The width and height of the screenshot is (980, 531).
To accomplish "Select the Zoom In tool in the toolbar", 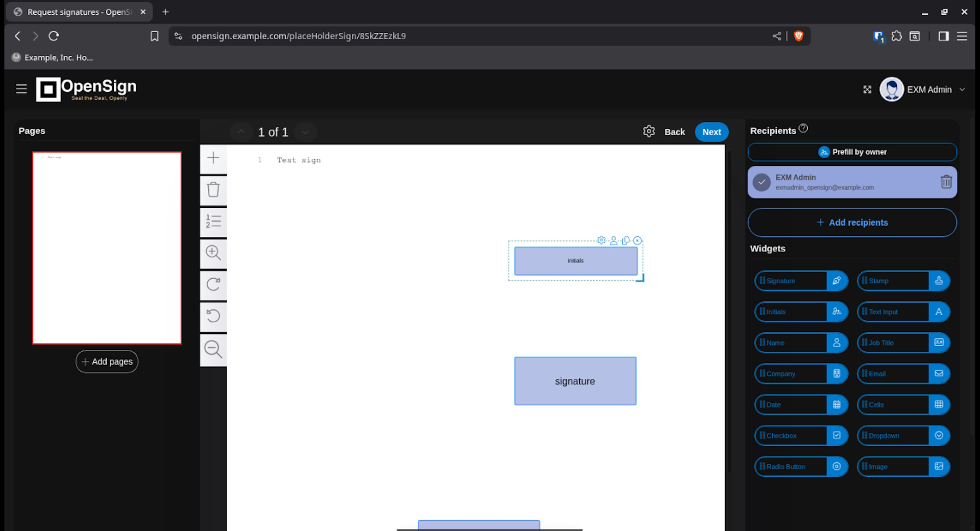I will click(x=213, y=254).
